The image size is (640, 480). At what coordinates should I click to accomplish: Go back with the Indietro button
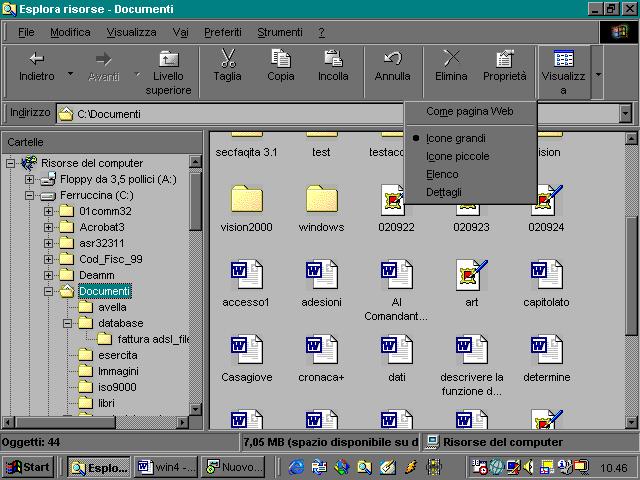(x=36, y=68)
